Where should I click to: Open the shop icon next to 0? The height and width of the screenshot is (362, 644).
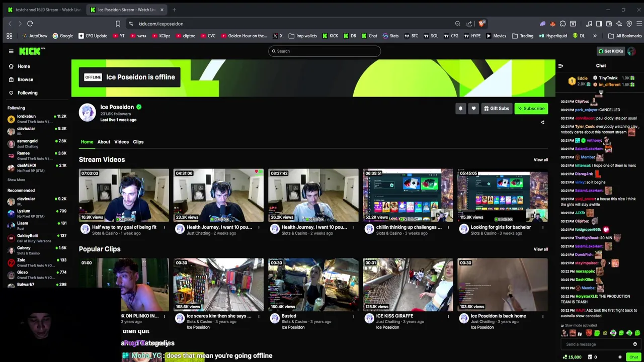[x=589, y=357]
